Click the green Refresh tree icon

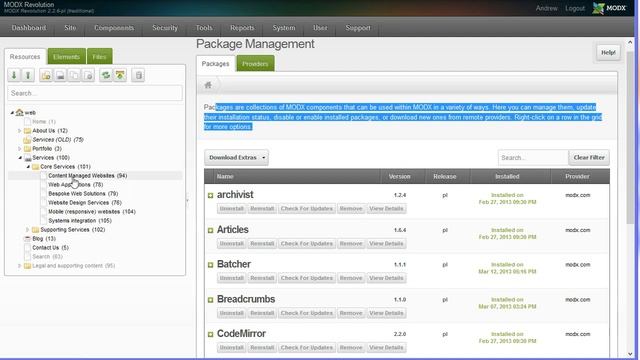tap(106, 75)
